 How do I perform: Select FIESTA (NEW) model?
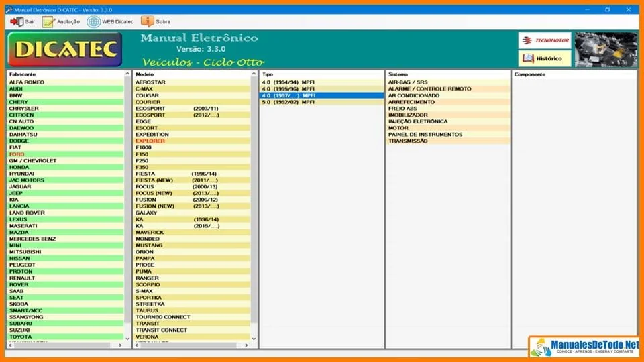tap(193, 180)
